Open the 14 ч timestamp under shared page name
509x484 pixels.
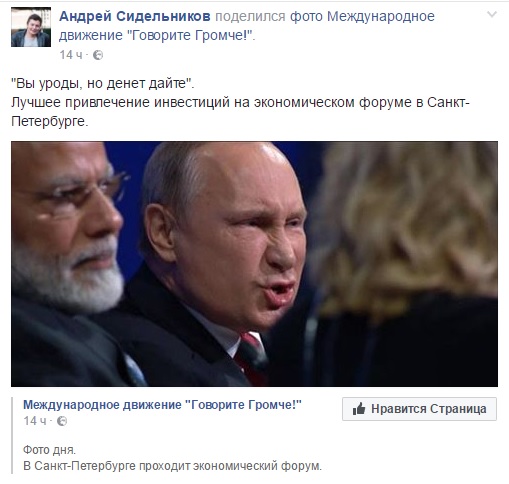point(35,421)
